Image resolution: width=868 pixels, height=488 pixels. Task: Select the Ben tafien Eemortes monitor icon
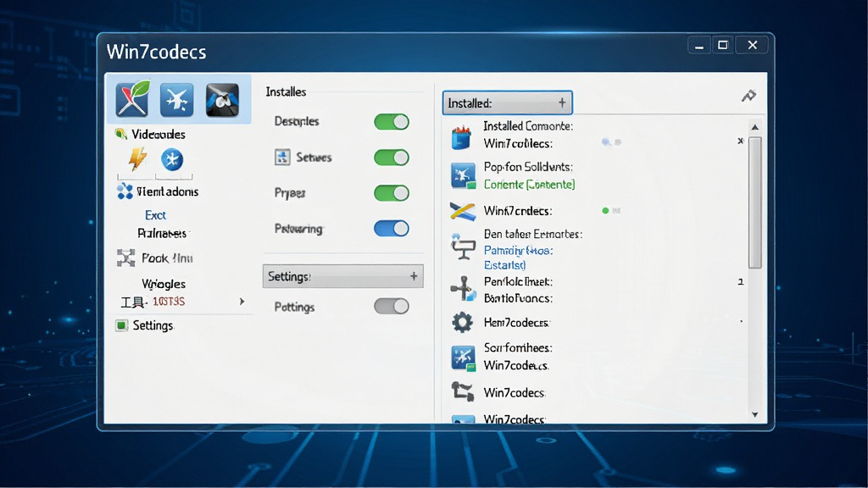tap(462, 247)
